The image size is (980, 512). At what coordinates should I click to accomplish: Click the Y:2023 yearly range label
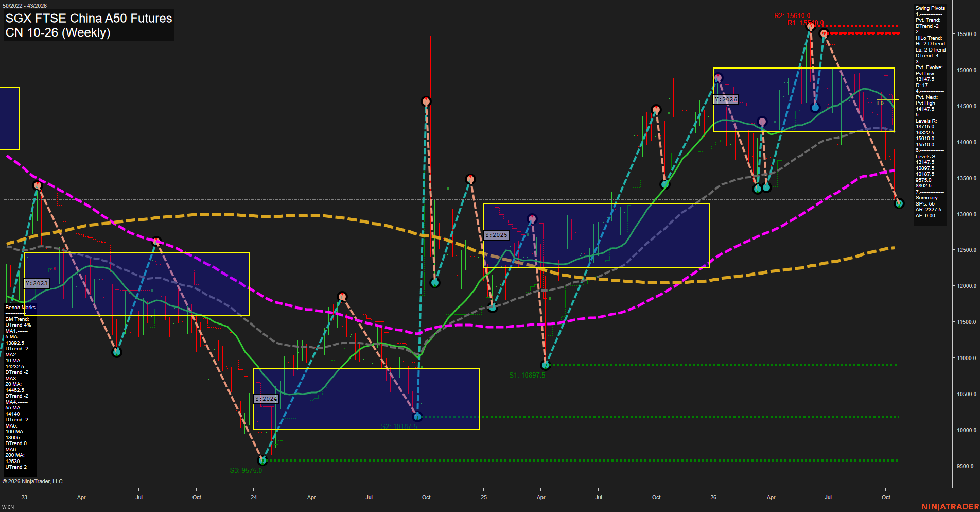tap(37, 283)
